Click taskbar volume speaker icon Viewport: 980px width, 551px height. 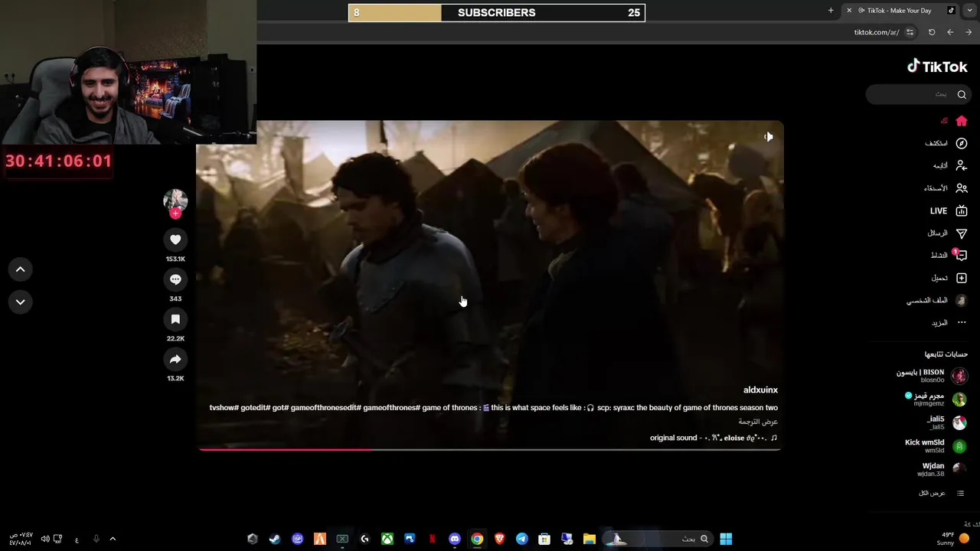(45, 539)
